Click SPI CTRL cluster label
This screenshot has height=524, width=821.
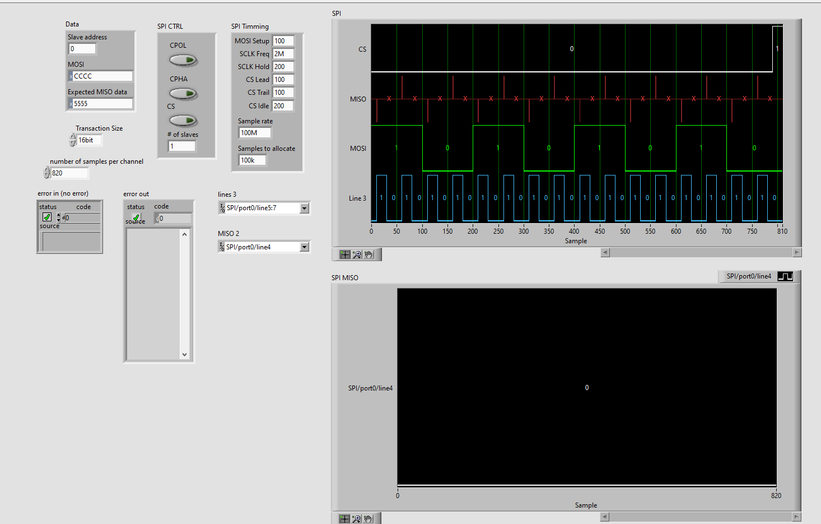point(170,26)
